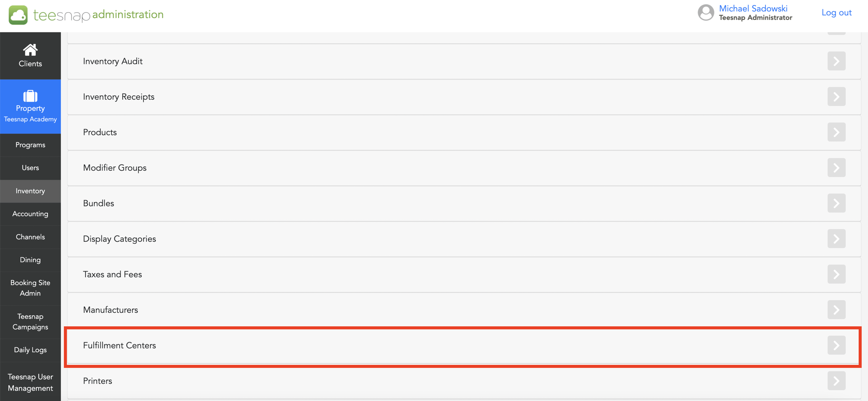Click the Printers row arrow
Viewport: 868px width, 401px height.
[836, 381]
